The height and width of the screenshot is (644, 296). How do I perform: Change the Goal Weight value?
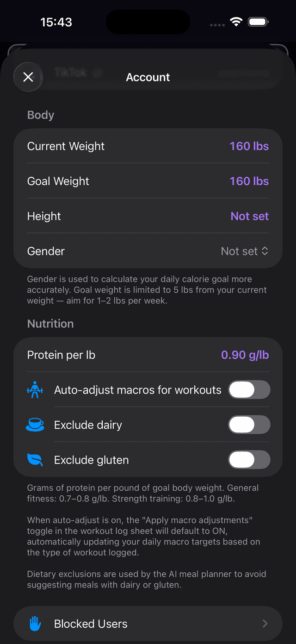pyautogui.click(x=249, y=181)
